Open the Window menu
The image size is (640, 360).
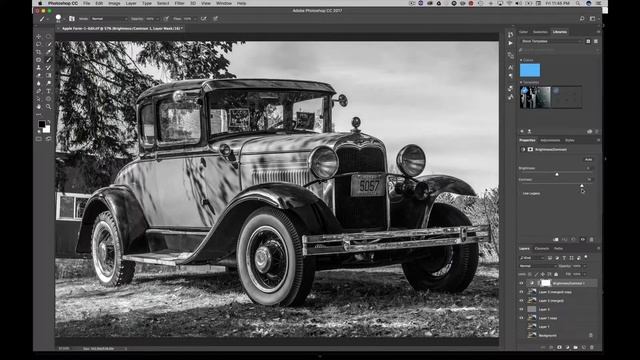pyautogui.click(x=224, y=3)
